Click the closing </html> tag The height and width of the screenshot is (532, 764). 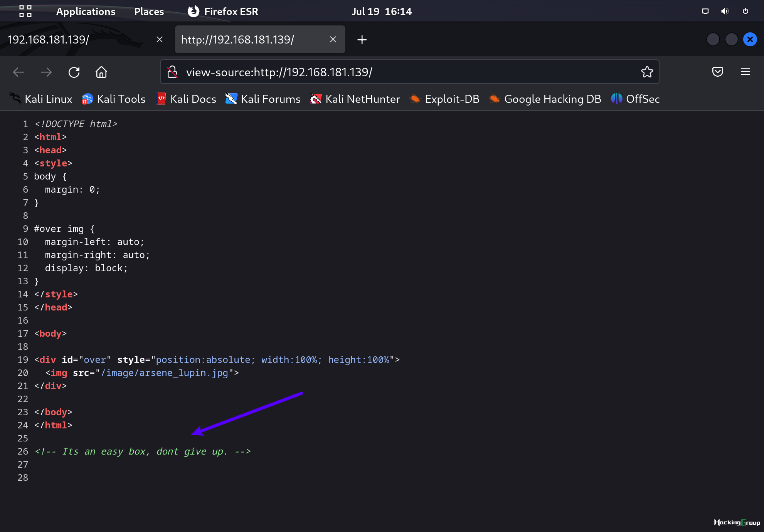click(53, 425)
